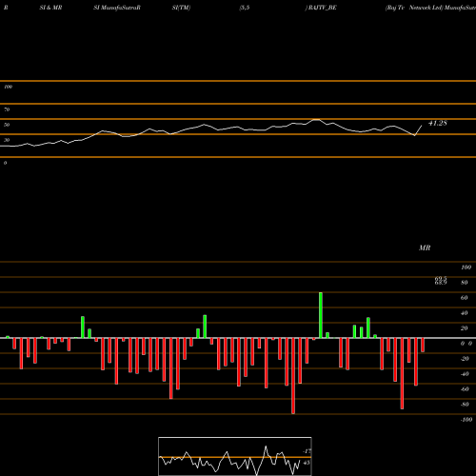Click the 70 level label on RSI axis

coord(7,109)
